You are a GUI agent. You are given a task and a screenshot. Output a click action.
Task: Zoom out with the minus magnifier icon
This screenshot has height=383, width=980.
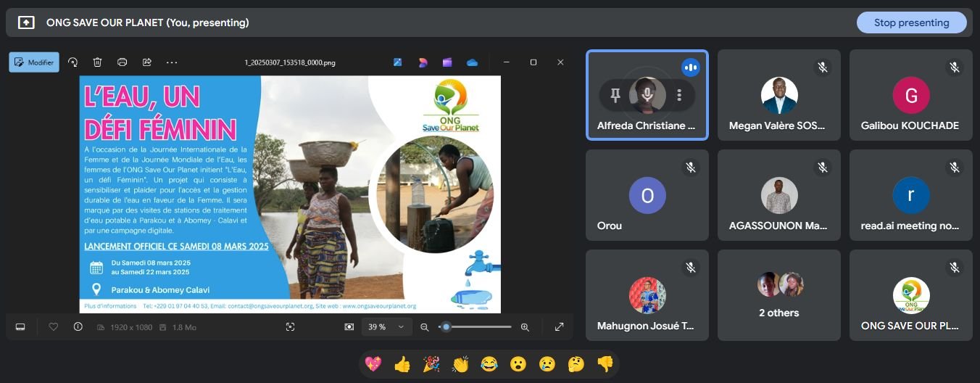425,327
